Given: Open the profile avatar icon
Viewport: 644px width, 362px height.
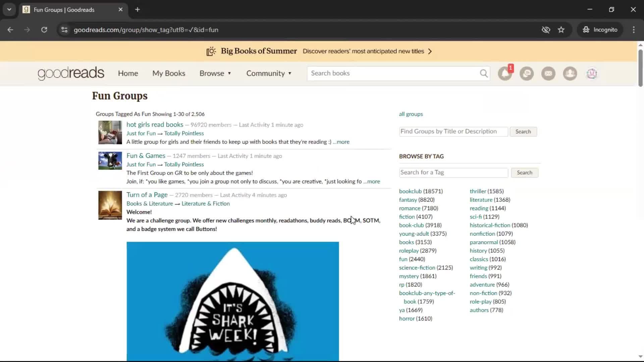Looking at the screenshot, I should click(x=592, y=73).
